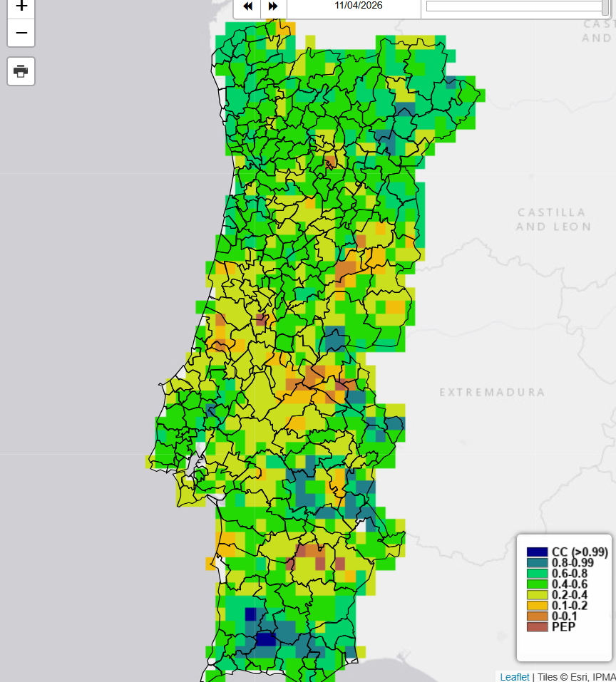Step back one day with rewind arrows
Viewport: 616px width, 682px height.
[x=247, y=6]
